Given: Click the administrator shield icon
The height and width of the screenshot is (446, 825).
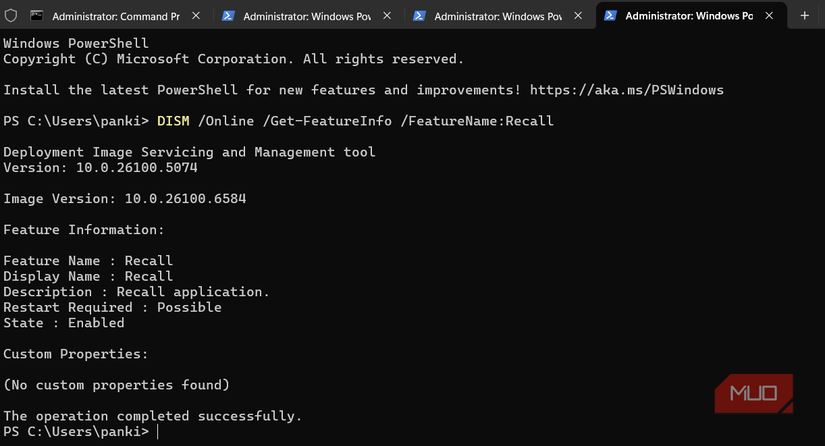Looking at the screenshot, I should (9, 16).
